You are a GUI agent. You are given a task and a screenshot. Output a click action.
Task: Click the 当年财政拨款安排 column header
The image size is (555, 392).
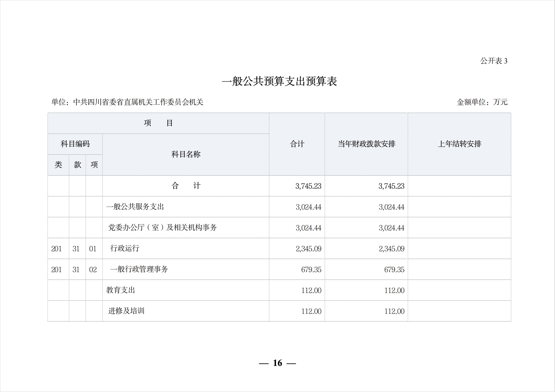(366, 144)
